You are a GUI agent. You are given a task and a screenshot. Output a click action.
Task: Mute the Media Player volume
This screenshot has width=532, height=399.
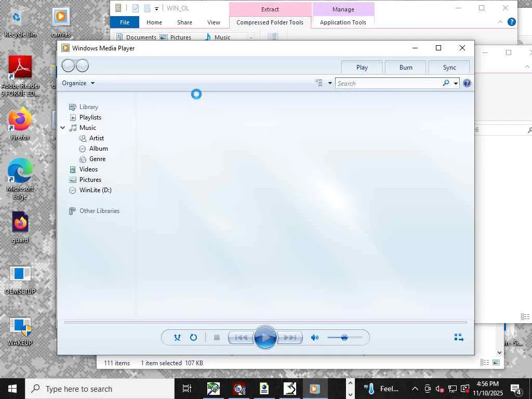coord(314,337)
